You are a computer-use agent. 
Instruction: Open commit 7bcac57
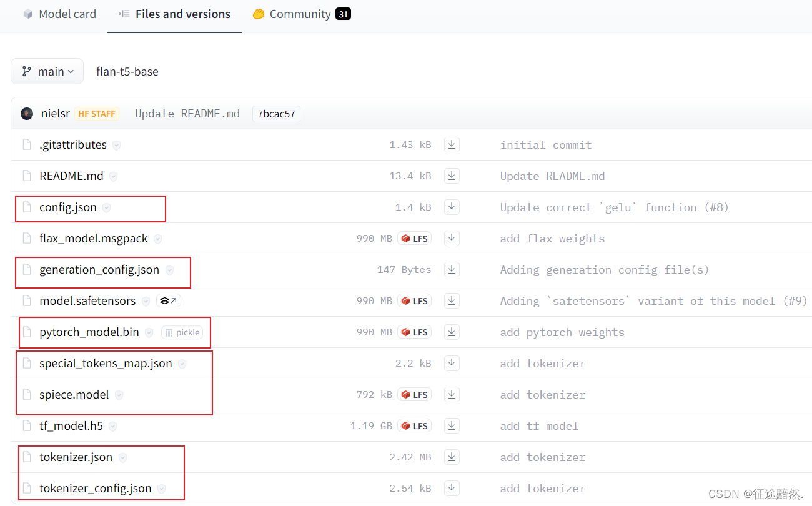276,114
